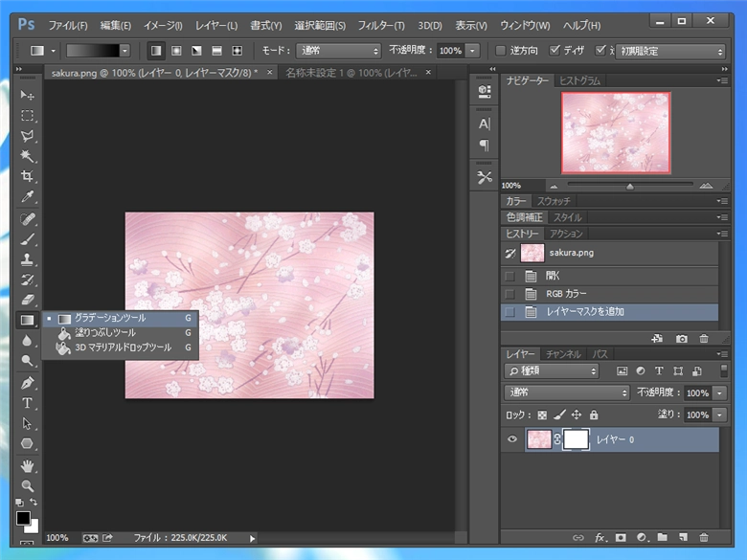Switch to the チャンネル tab

pos(563,354)
